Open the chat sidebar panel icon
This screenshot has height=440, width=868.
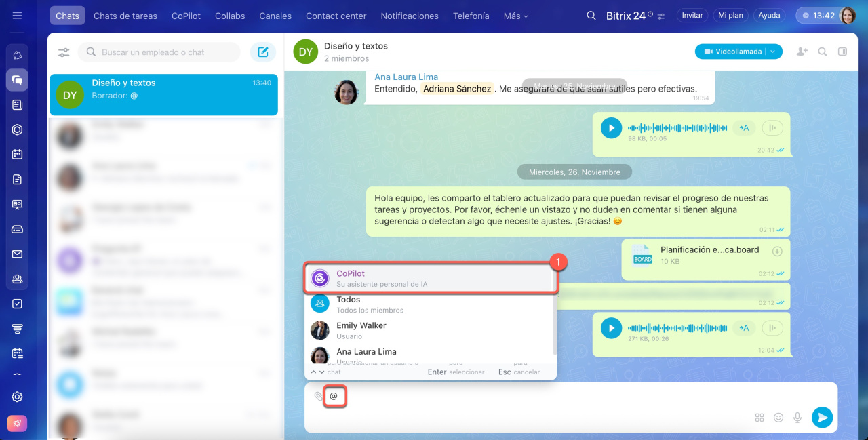coord(842,52)
